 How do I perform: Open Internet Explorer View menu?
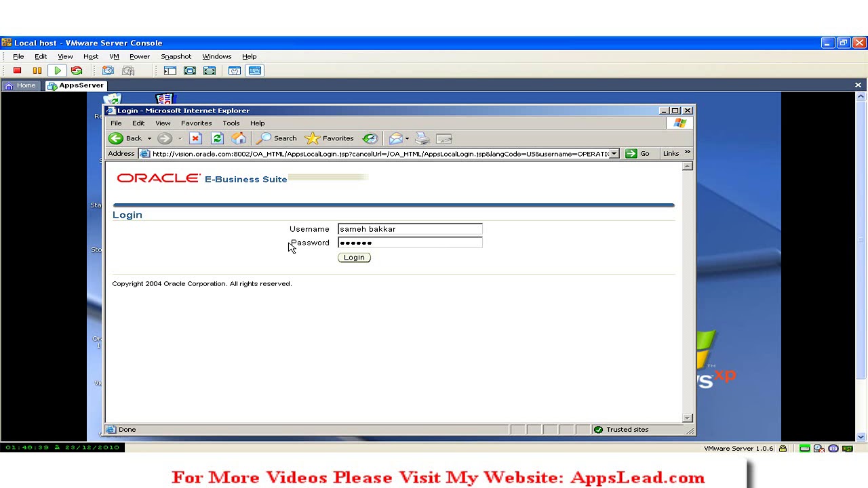pyautogui.click(x=163, y=123)
